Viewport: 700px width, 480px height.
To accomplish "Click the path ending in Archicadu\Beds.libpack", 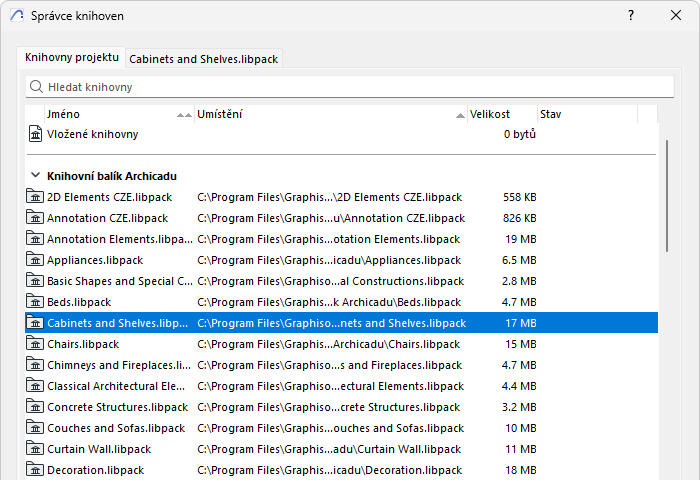I will (329, 302).
